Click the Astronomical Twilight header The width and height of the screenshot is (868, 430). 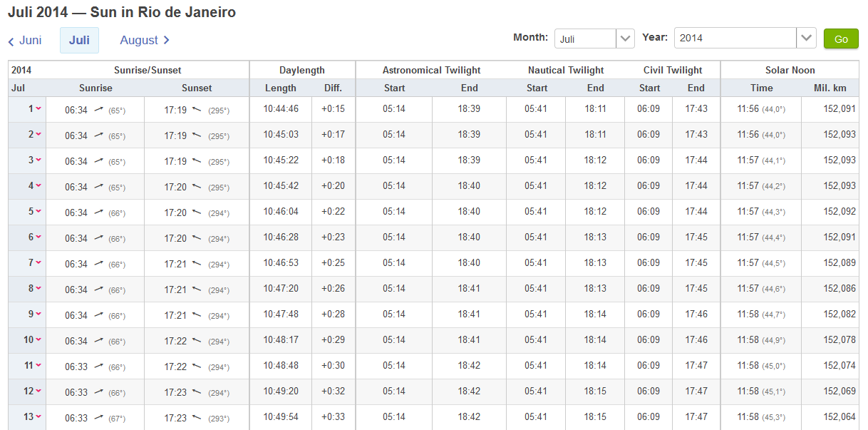[431, 71]
